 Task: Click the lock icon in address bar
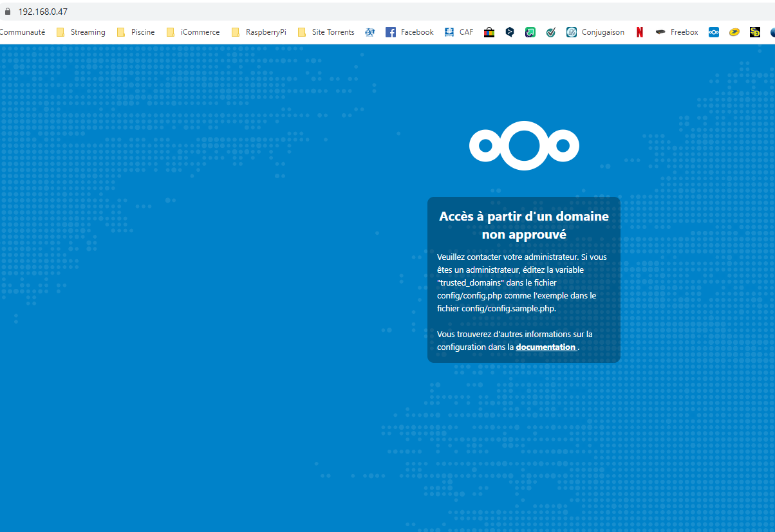pyautogui.click(x=8, y=12)
